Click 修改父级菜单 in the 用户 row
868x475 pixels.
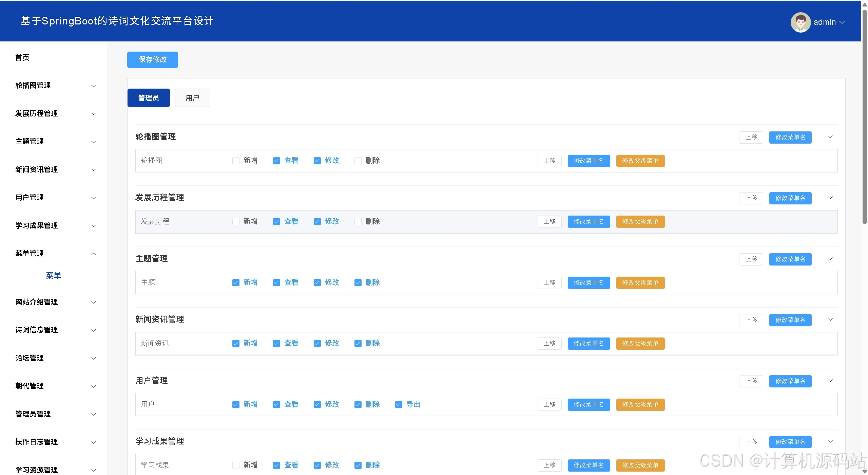(640, 404)
